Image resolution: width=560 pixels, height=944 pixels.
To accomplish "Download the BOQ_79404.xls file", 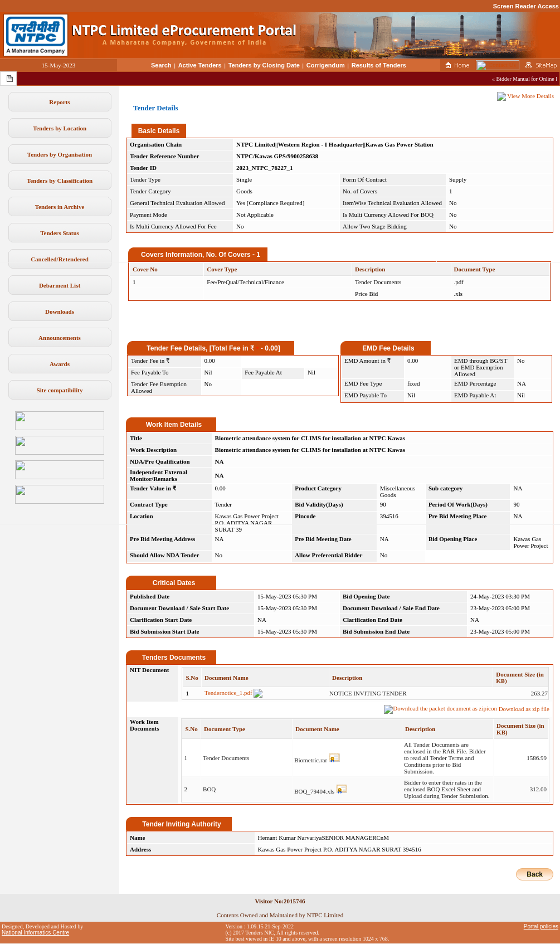I will click(x=314, y=791).
